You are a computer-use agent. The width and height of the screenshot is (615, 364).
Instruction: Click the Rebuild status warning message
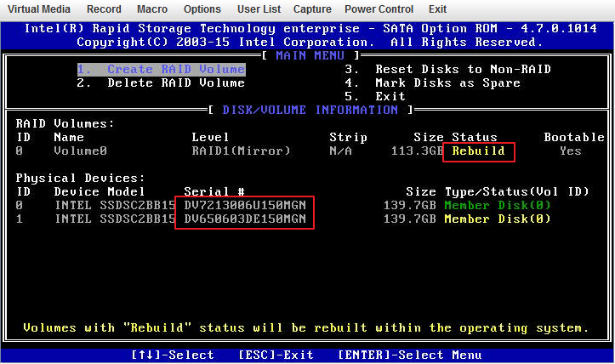click(306, 328)
